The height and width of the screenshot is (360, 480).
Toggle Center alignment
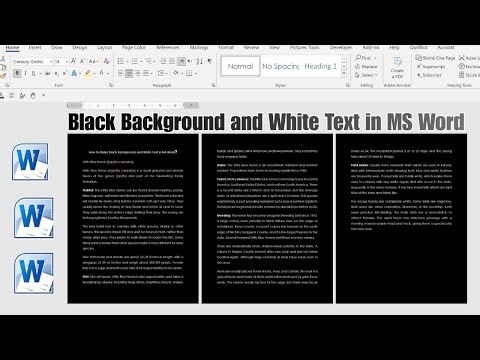coord(129,73)
